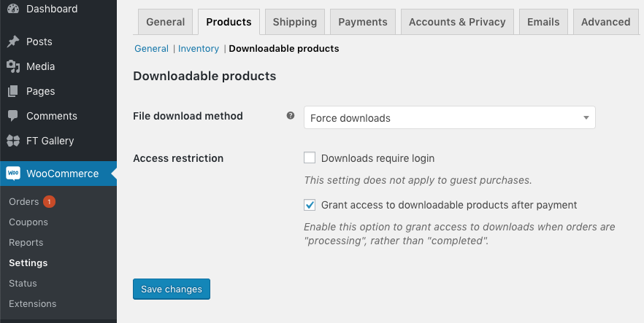This screenshot has height=323, width=644.
Task: Enable Downloads require login checkbox
Action: pyautogui.click(x=310, y=157)
